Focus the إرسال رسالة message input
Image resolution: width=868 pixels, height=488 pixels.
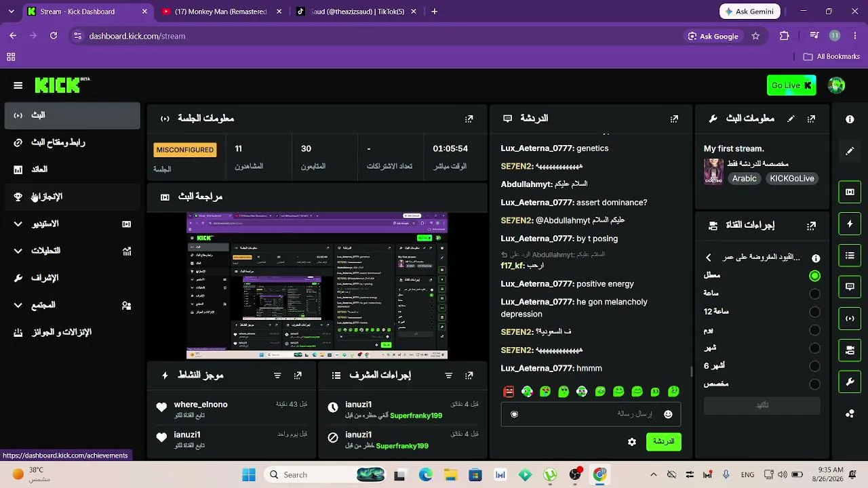(591, 414)
